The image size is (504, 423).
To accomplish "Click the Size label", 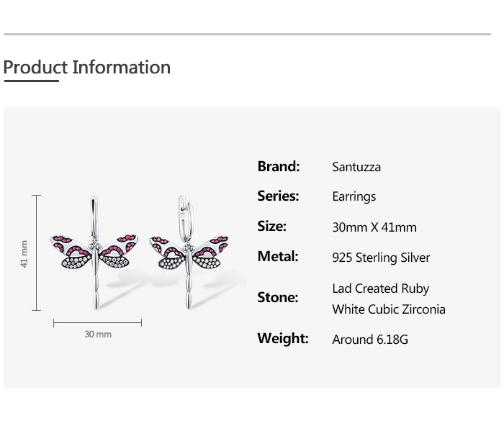I will tap(271, 227).
